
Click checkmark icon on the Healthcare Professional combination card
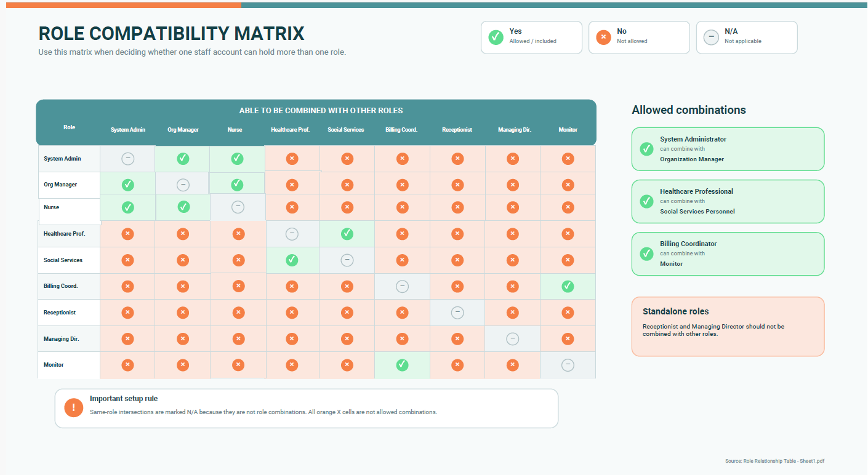click(646, 201)
